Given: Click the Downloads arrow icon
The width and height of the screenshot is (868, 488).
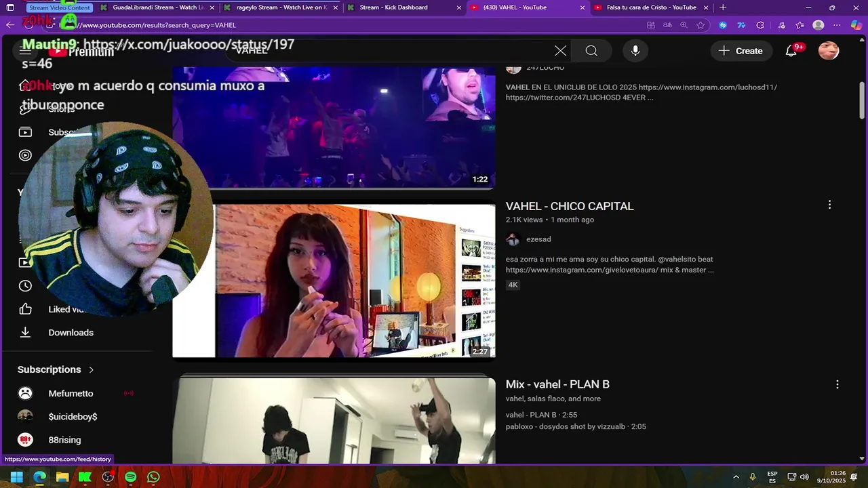Looking at the screenshot, I should pos(25,333).
